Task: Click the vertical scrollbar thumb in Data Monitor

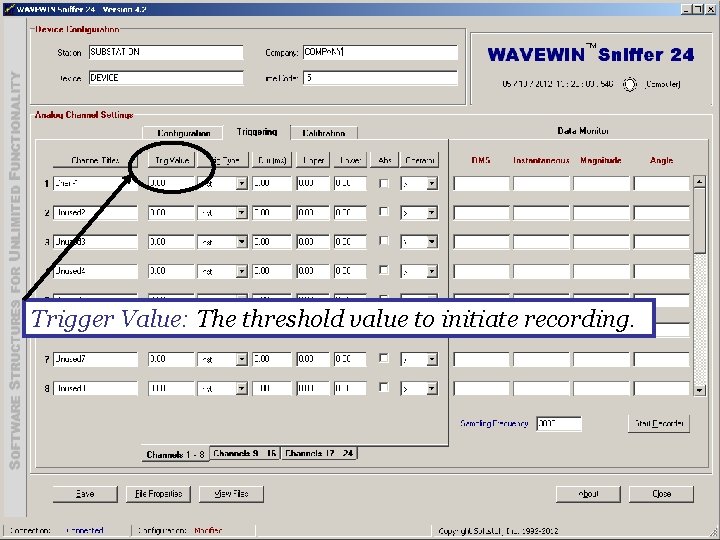Action: (699, 220)
